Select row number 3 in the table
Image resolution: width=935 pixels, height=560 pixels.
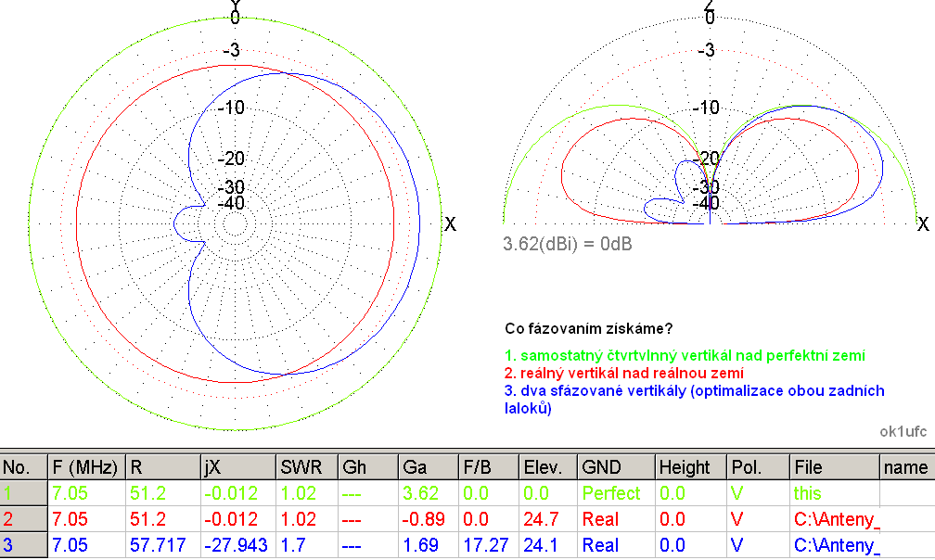click(x=23, y=545)
